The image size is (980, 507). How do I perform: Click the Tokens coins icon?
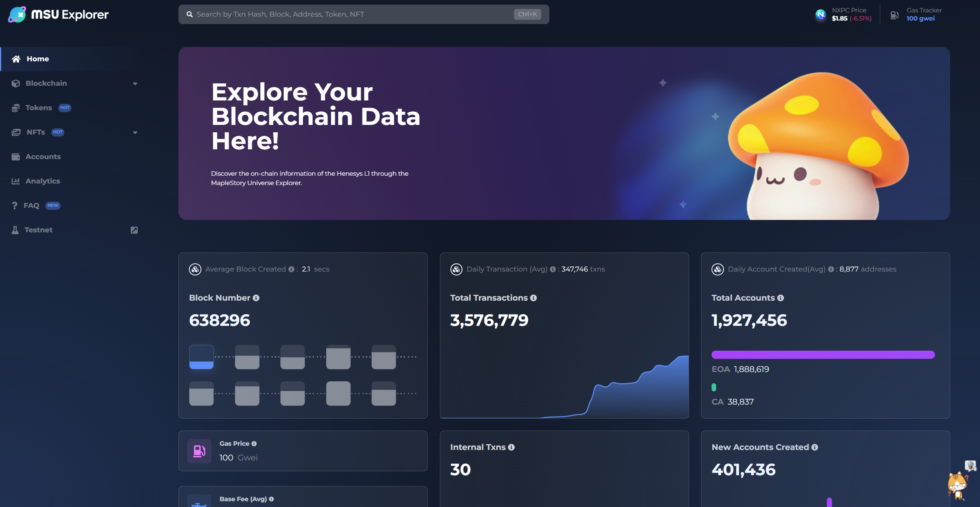click(16, 108)
